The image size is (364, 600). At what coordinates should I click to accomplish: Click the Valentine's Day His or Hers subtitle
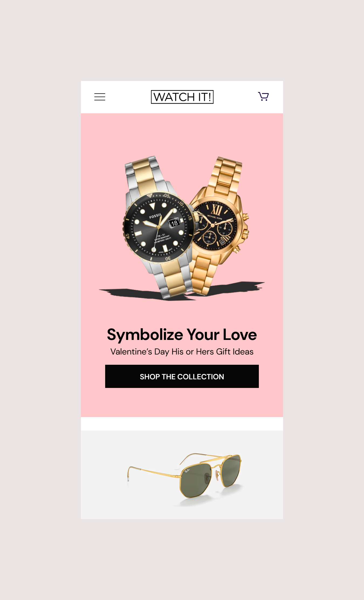182,352
